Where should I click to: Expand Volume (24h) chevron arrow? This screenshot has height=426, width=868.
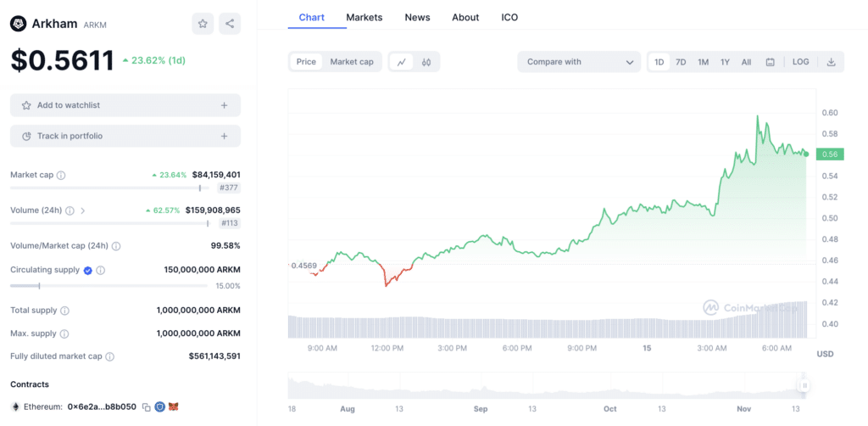pos(83,210)
